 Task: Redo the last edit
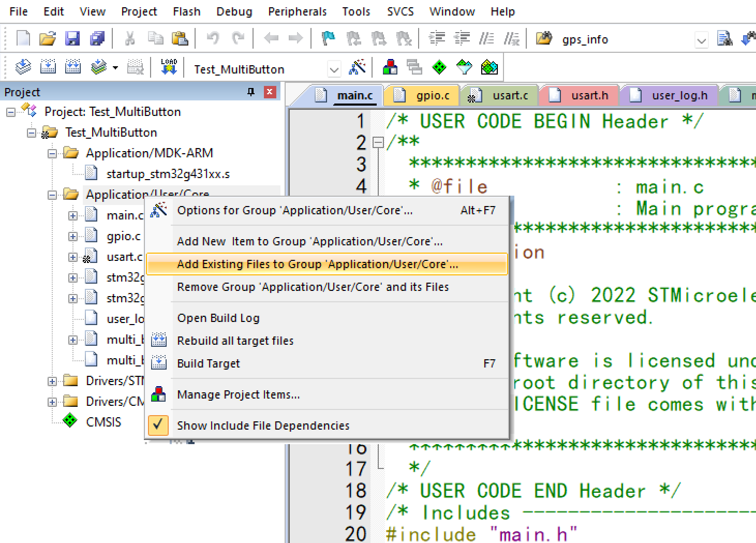pos(238,39)
